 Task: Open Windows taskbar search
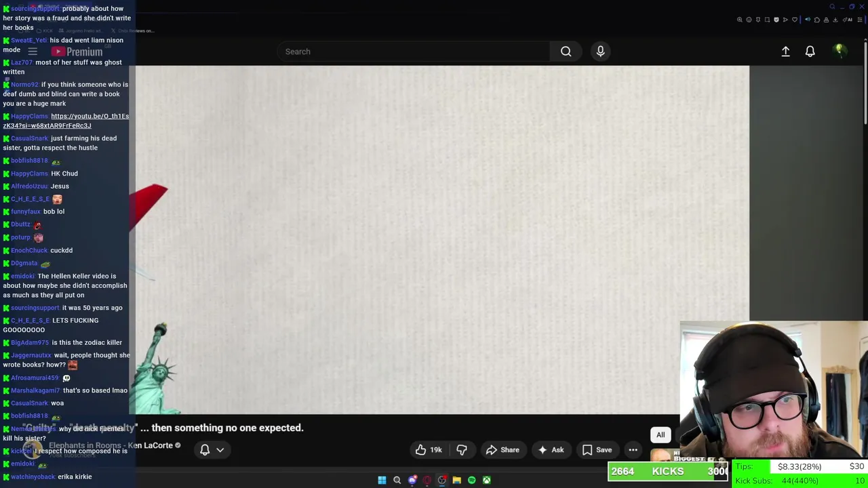tap(397, 480)
